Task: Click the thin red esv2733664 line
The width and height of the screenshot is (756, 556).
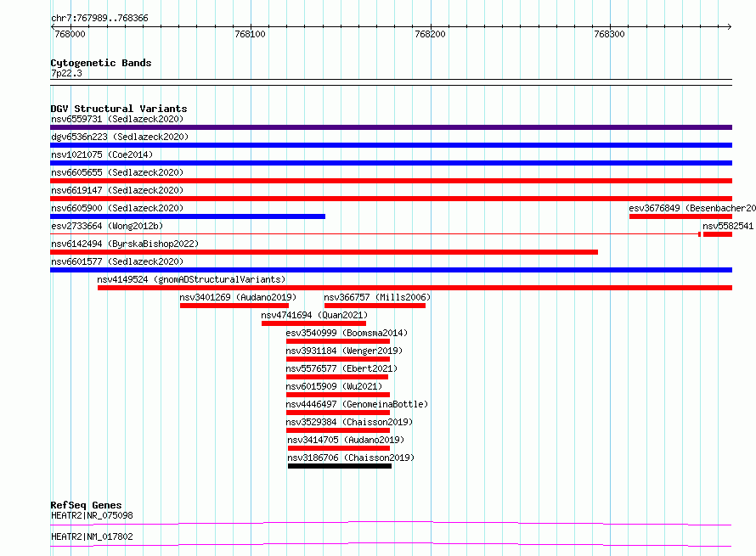Action: [x=374, y=234]
